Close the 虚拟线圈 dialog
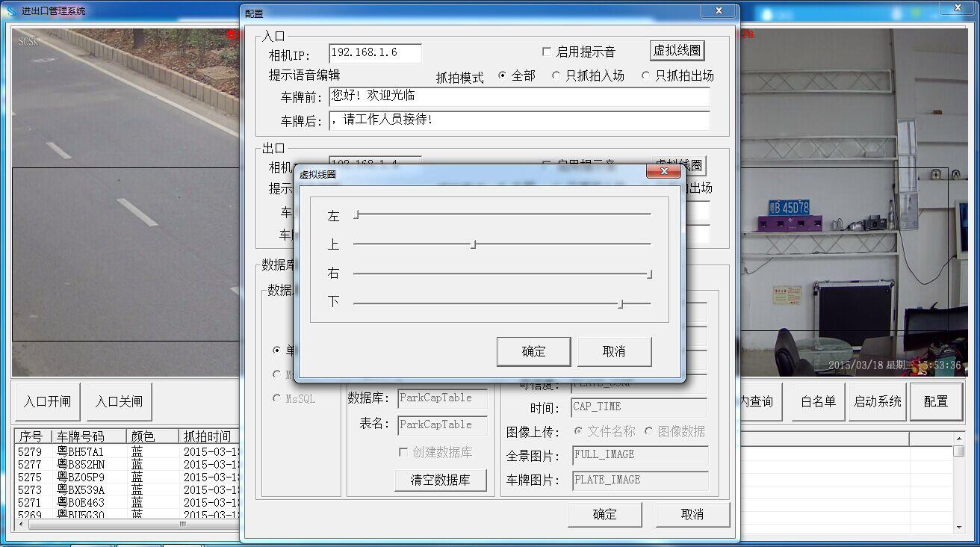The image size is (980, 547). coord(663,173)
